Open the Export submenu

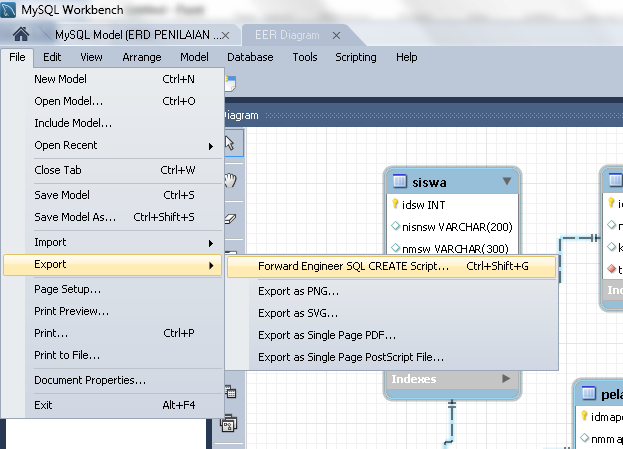112,265
